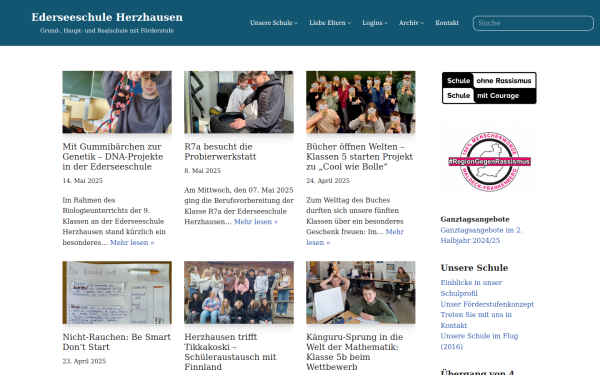Click Mehr lesen under Cool wie Bolle article

355,237
